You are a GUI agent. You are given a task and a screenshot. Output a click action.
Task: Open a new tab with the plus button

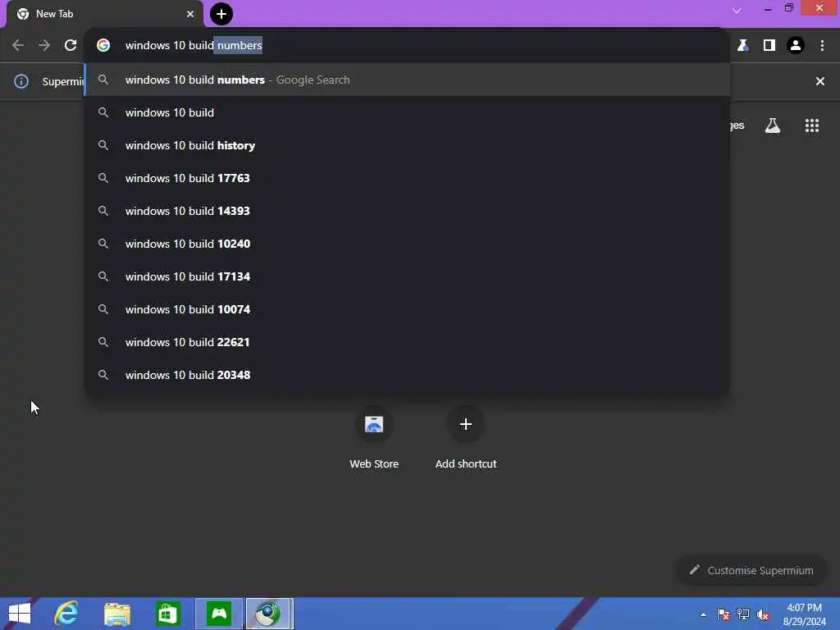[221, 14]
